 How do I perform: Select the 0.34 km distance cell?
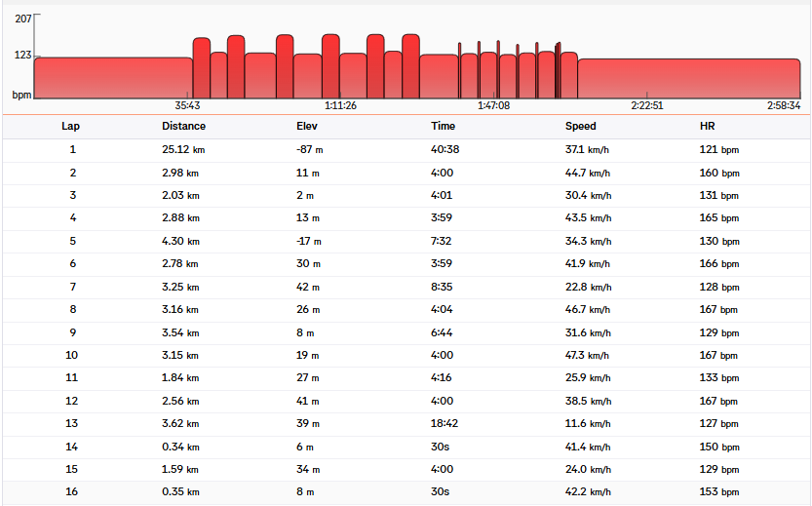pyautogui.click(x=180, y=447)
